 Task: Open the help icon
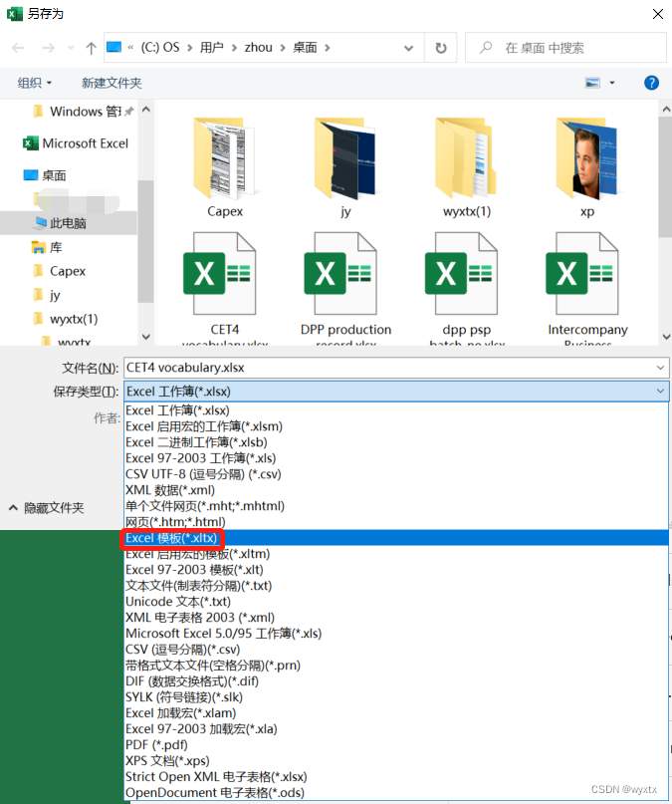pos(651,83)
